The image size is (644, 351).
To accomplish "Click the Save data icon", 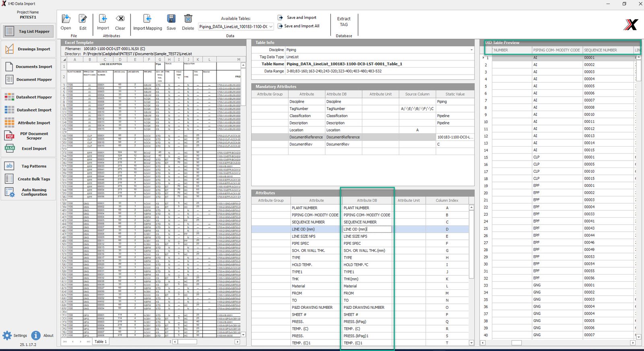I will pos(171,19).
